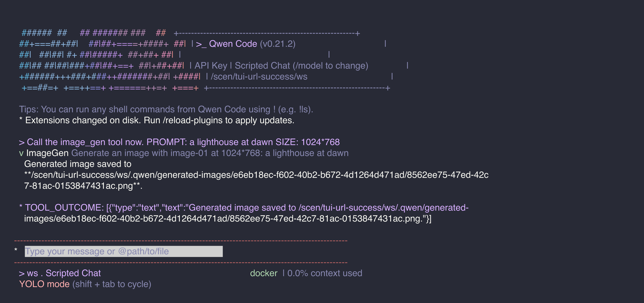The image size is (644, 303).
Task: Open the generated image path ending 431ac.png
Action: (256, 180)
